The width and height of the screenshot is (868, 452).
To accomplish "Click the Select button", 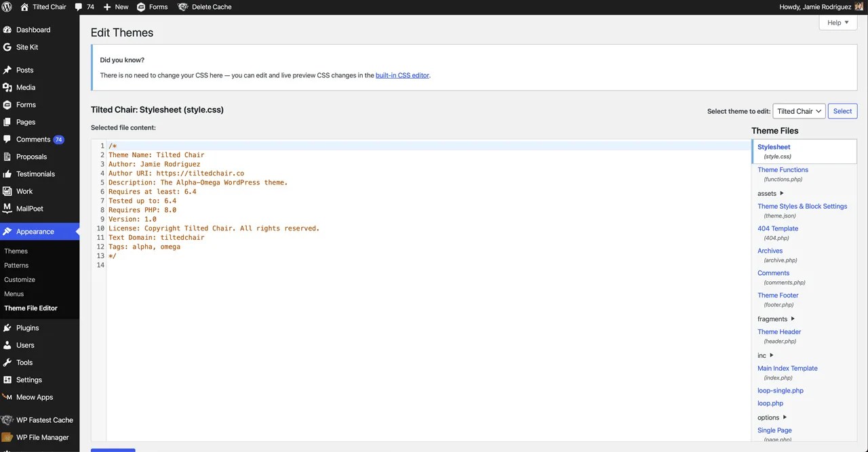I will [x=842, y=111].
